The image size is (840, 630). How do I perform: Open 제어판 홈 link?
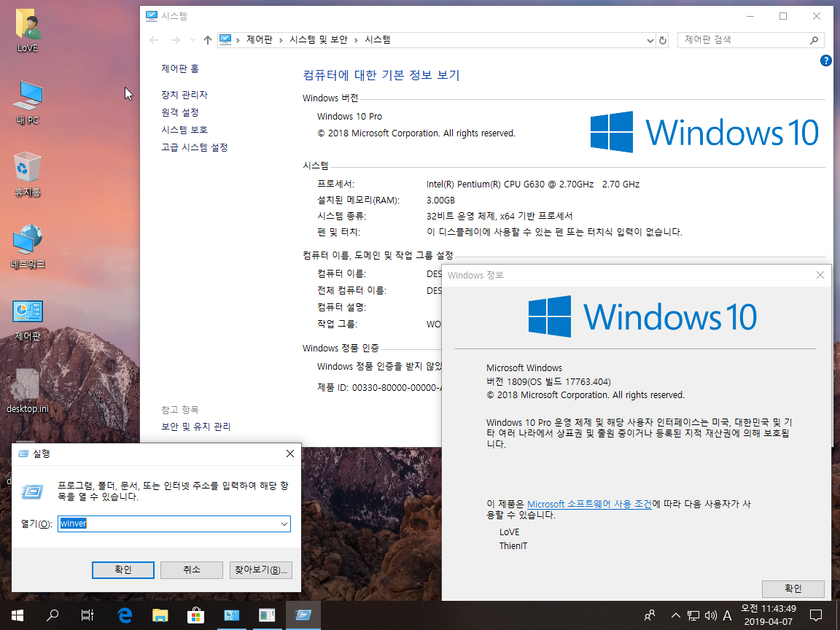[x=180, y=69]
